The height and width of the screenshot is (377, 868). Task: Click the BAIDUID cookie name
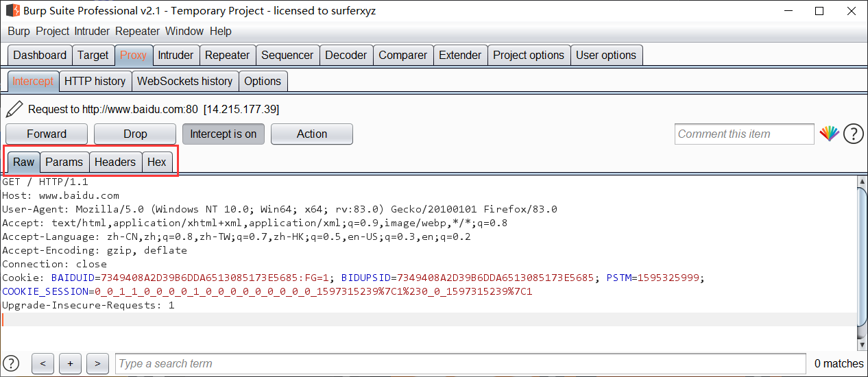tap(73, 278)
